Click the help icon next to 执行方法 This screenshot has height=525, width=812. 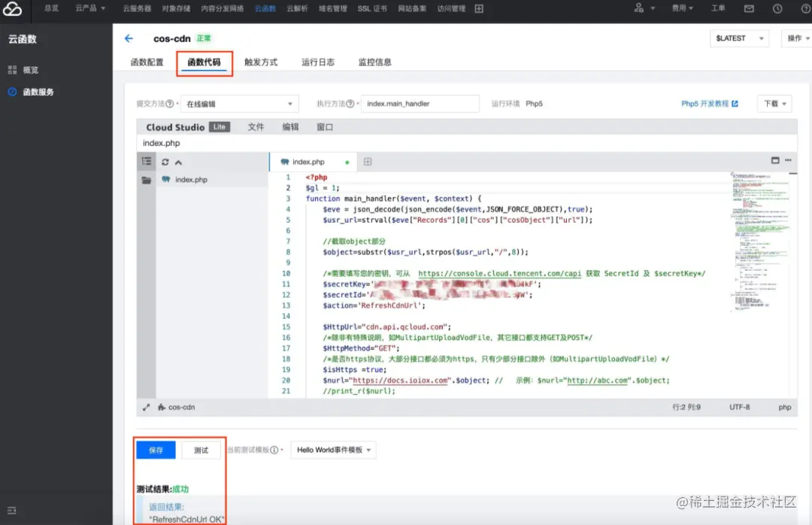point(350,104)
